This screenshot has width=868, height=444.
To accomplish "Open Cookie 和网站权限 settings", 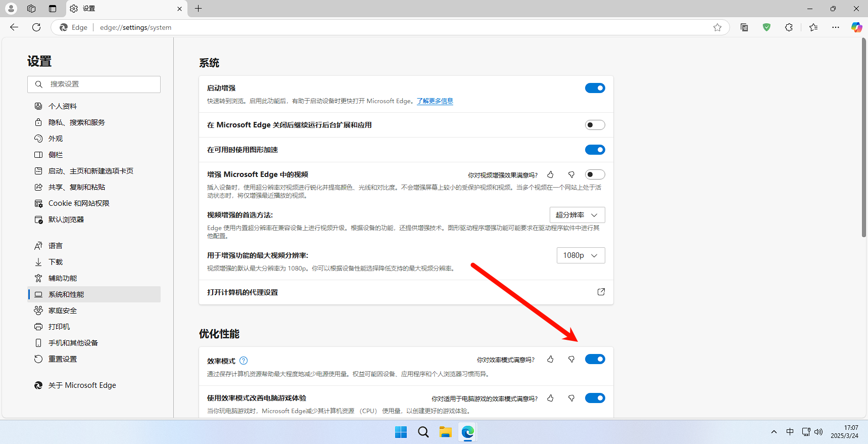I will tap(94, 203).
